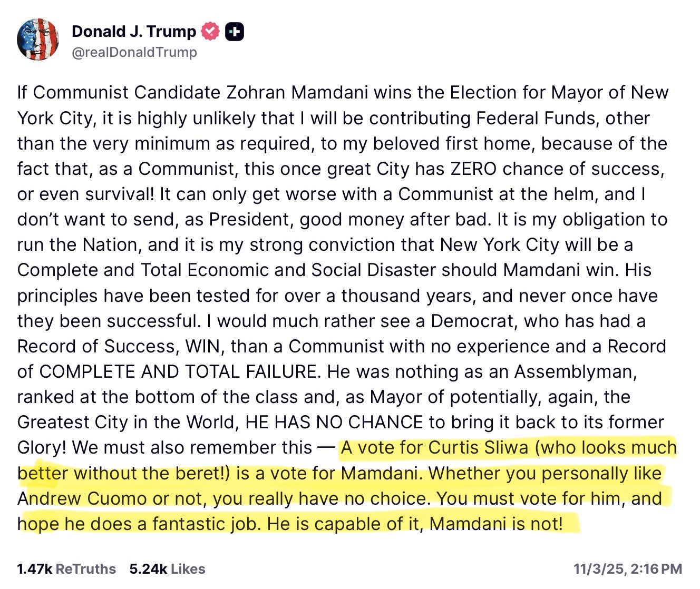Click the name Curtis Sliwa in the post
The width and height of the screenshot is (700, 589).
[478, 448]
